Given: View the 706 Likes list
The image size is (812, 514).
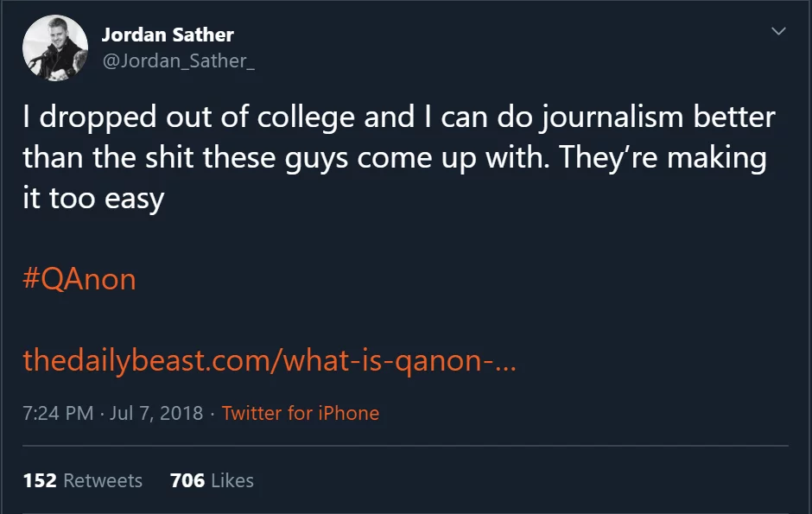Looking at the screenshot, I should click(212, 480).
